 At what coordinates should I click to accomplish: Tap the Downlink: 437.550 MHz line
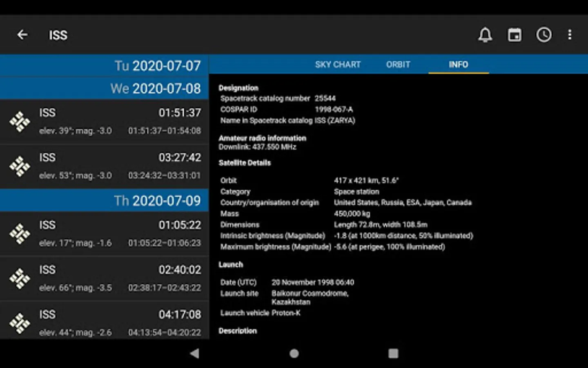[257, 147]
